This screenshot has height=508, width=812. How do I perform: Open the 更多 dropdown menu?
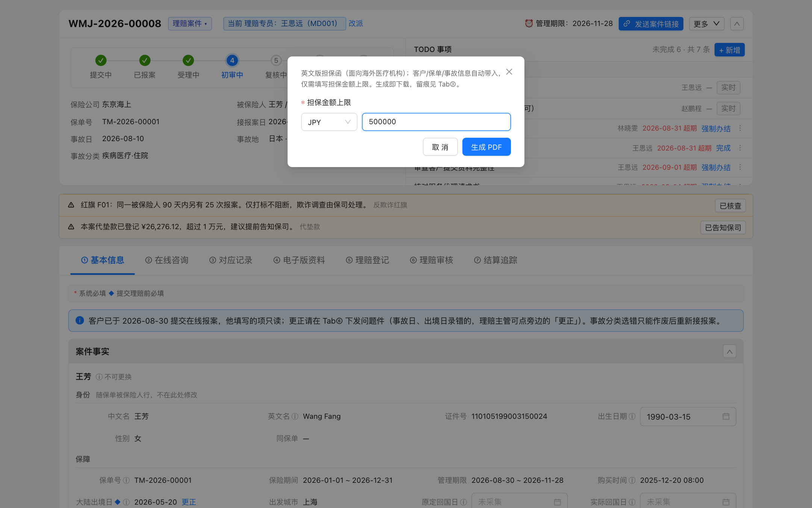(706, 24)
